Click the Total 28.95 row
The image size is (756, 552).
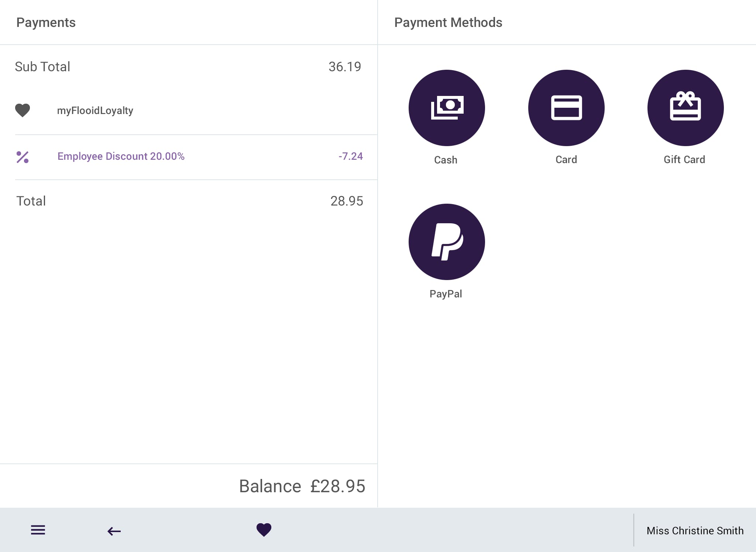(x=188, y=201)
